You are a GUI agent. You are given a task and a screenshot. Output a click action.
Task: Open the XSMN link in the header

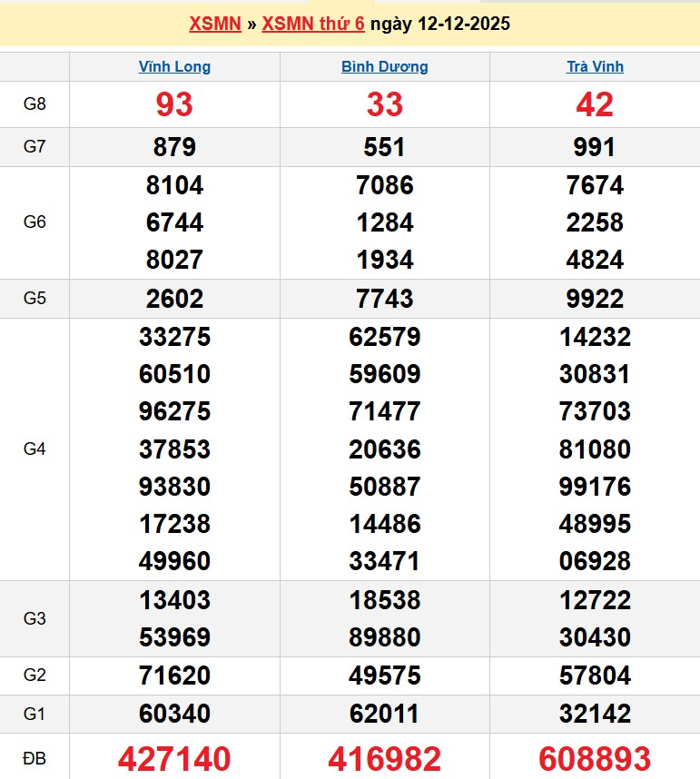click(214, 25)
